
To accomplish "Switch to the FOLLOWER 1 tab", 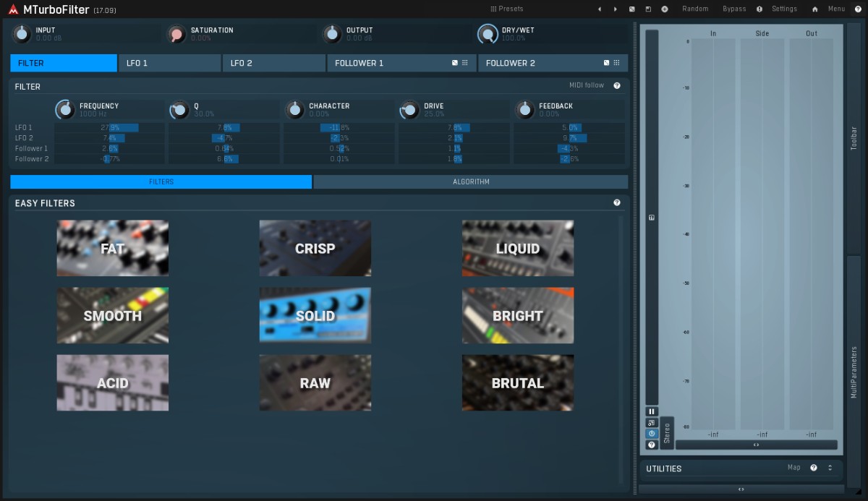I will pos(401,63).
